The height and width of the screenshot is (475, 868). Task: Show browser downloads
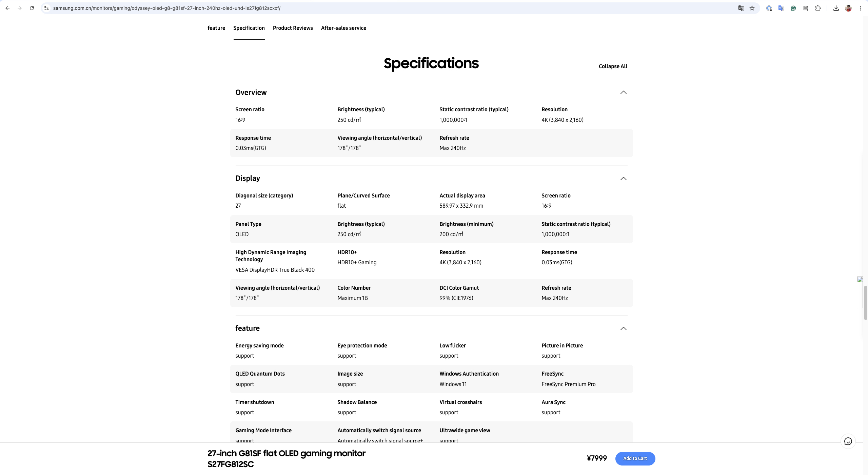coord(836,8)
